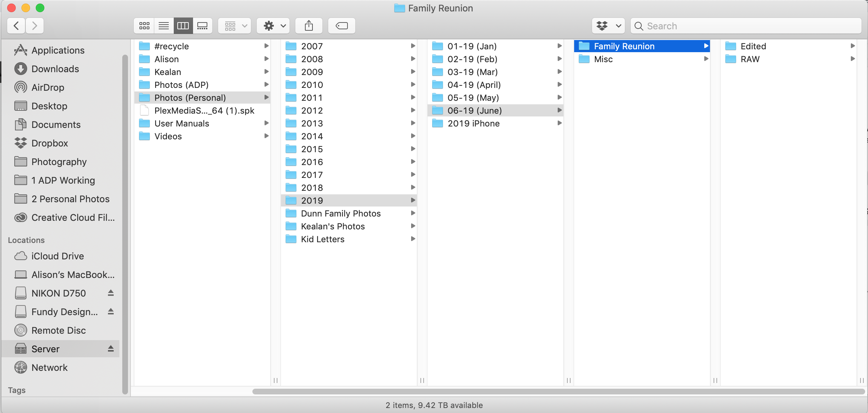Click the Share toolbar icon
The height and width of the screenshot is (413, 868).
click(309, 26)
